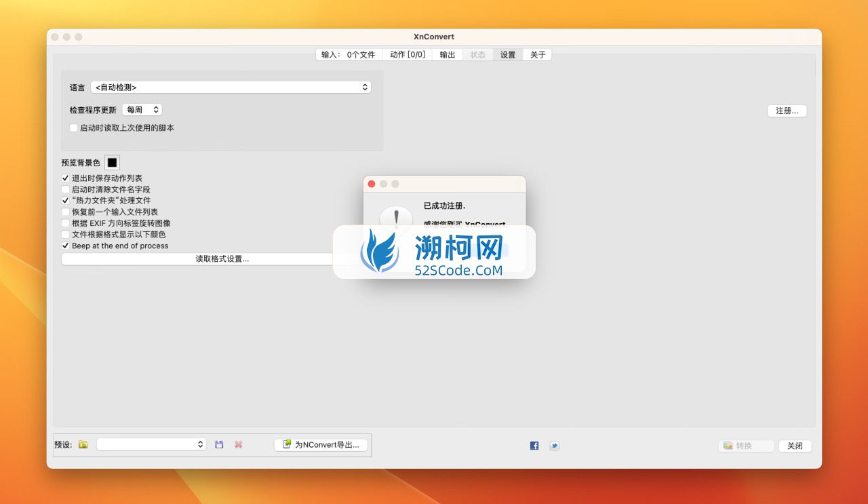Switch to the 状态 tab

[x=477, y=55]
